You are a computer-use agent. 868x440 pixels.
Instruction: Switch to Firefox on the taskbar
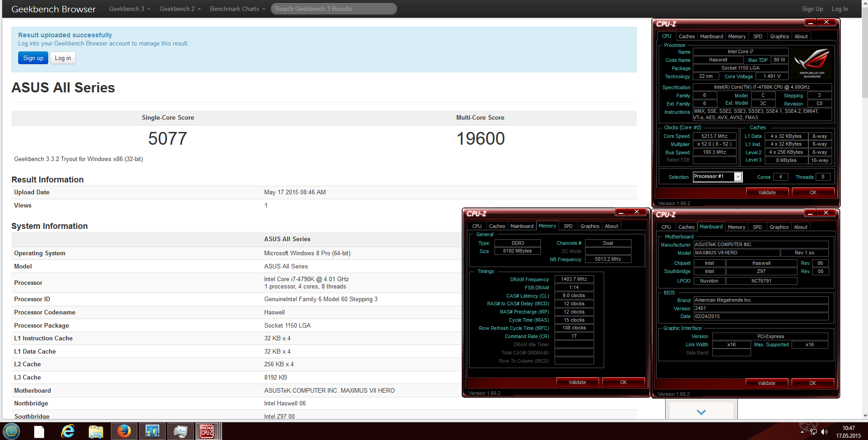124,431
